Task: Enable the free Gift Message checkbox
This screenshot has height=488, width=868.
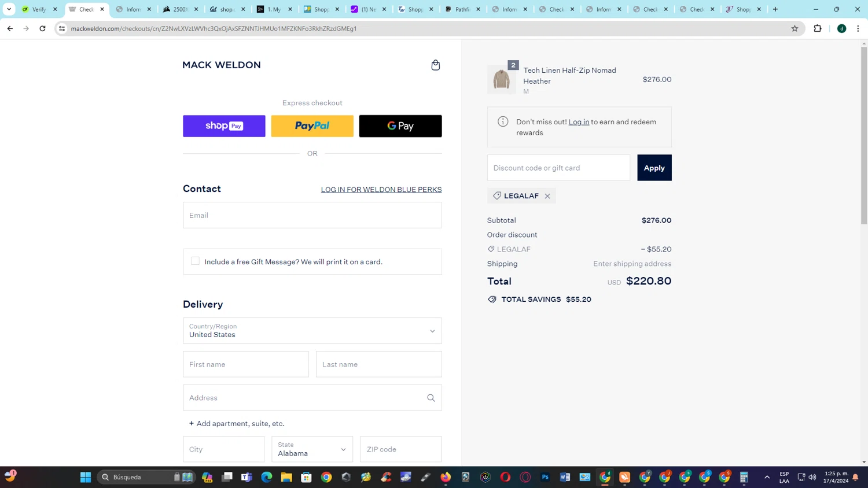Action: pos(195,261)
